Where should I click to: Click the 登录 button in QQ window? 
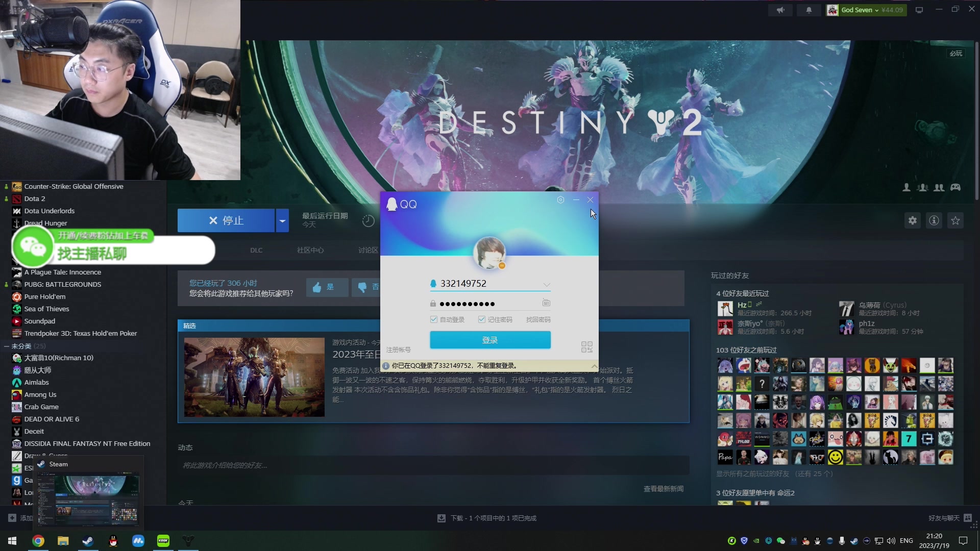coord(490,340)
